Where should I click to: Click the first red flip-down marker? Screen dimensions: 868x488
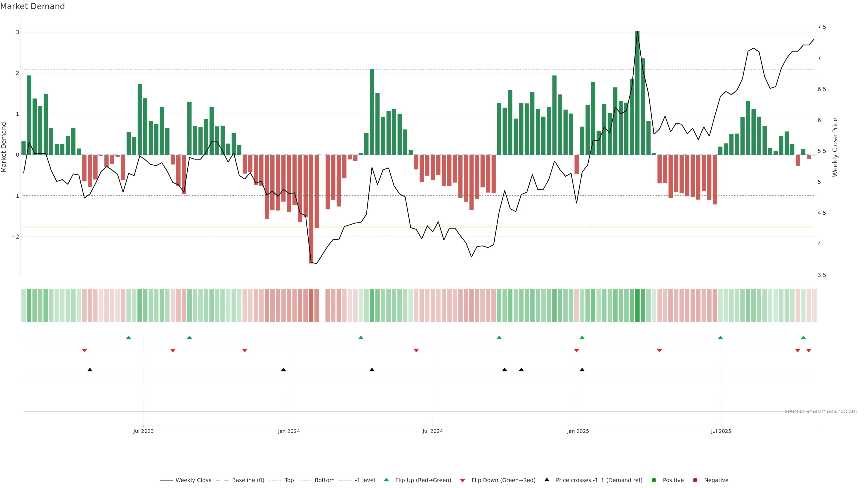(84, 351)
